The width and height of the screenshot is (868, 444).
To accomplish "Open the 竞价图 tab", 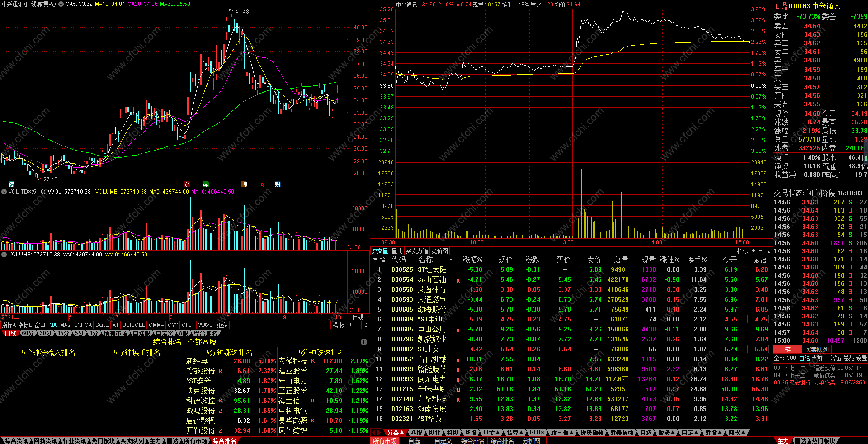I will click(439, 251).
